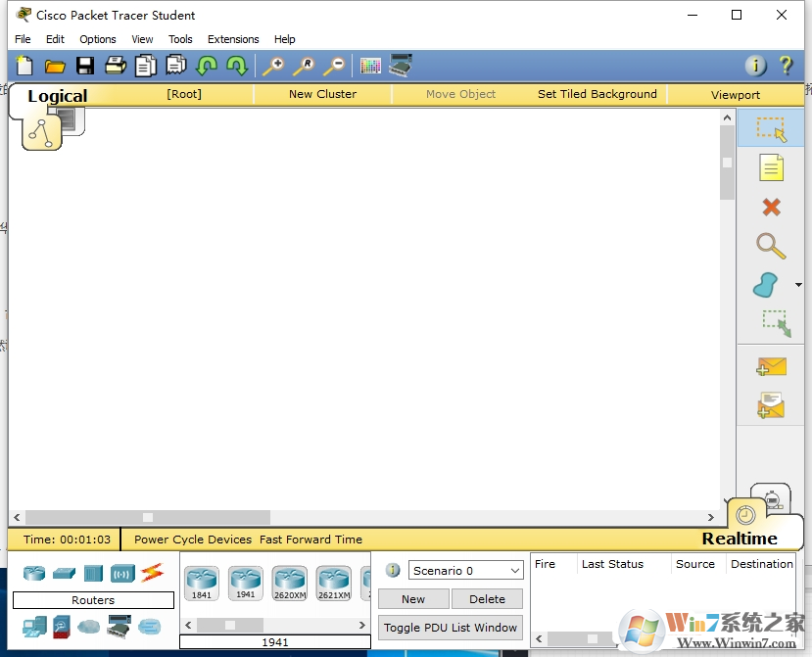Open the Extensions menu
812x657 pixels.
[x=232, y=39]
